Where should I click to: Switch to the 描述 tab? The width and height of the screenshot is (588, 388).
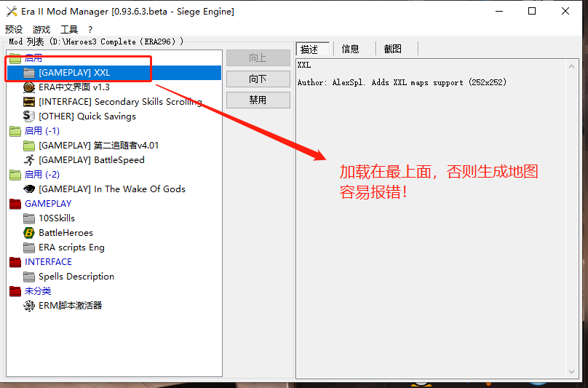click(312, 49)
